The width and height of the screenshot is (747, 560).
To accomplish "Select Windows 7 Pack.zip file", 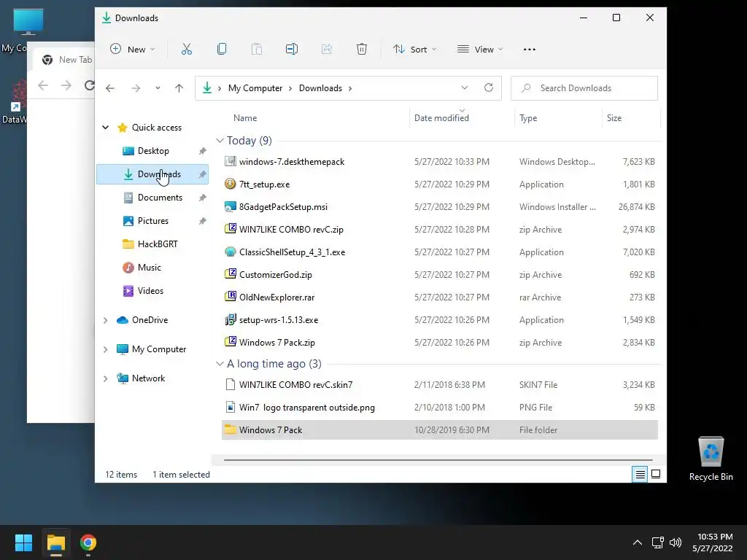I will [x=440, y=342].
